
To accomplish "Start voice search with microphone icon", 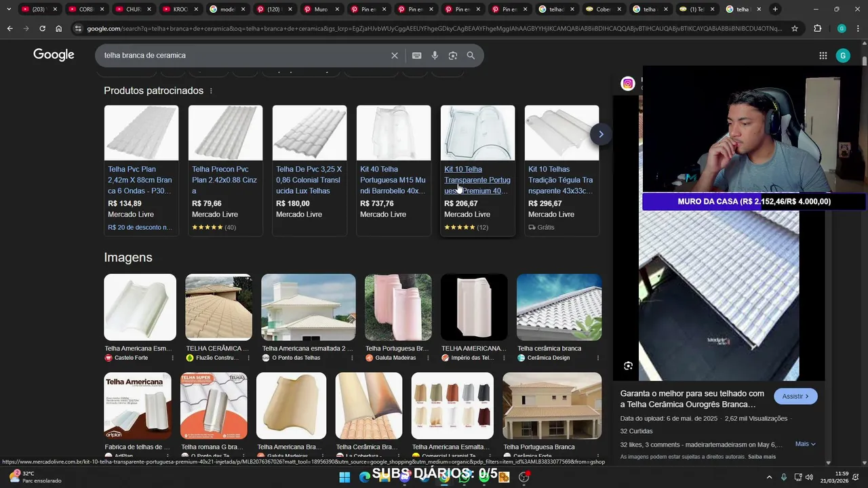I will (x=435, y=56).
